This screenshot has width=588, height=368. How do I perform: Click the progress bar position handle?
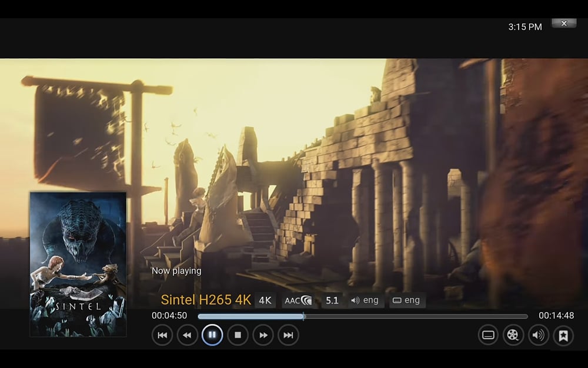point(304,317)
